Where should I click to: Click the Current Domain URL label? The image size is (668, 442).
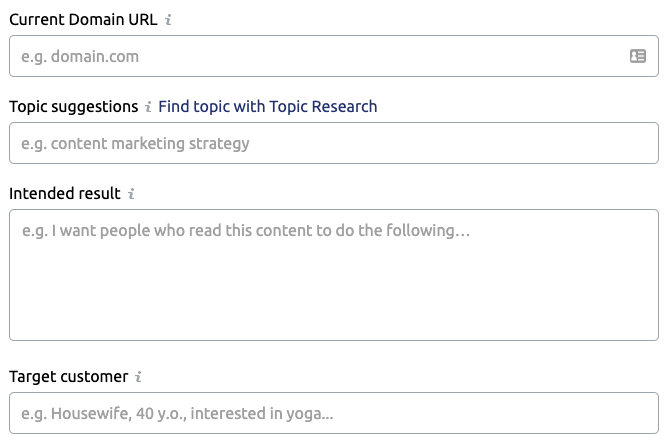pos(83,20)
